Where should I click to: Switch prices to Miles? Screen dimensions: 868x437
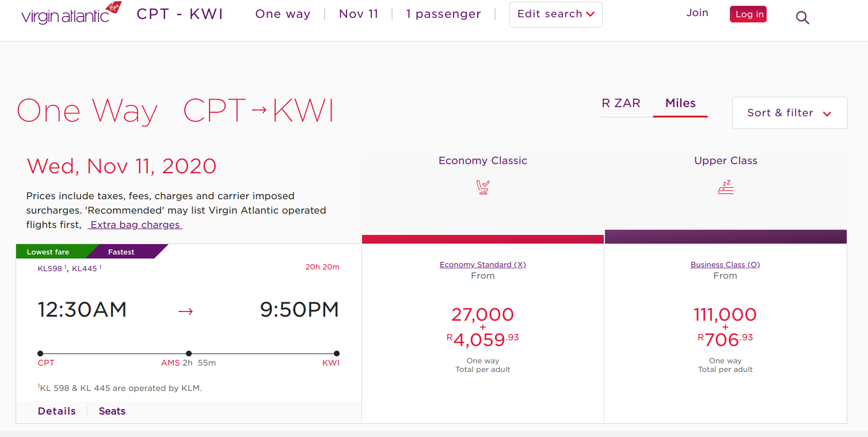[680, 104]
